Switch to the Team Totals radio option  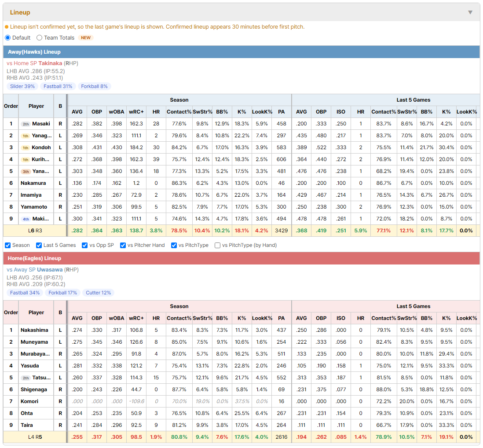[39, 37]
